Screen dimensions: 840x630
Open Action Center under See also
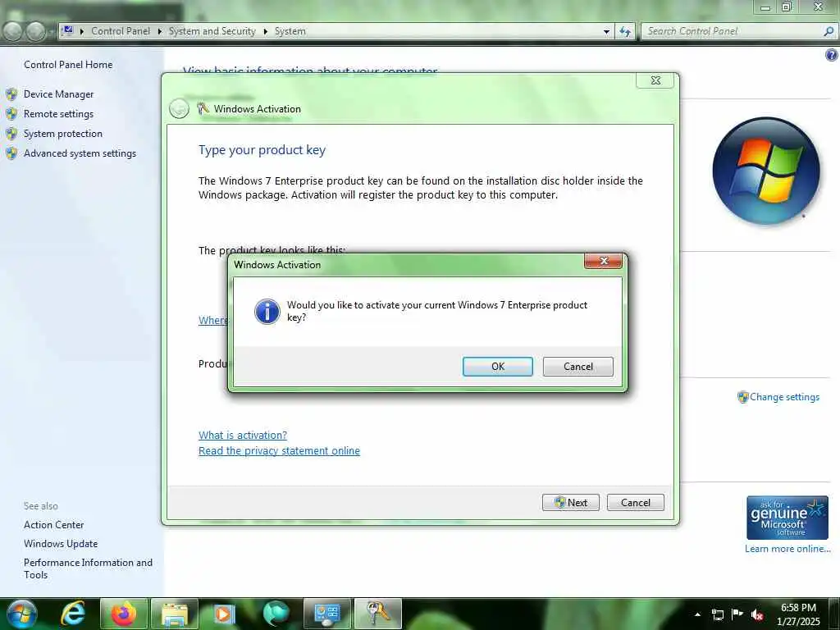pos(53,525)
